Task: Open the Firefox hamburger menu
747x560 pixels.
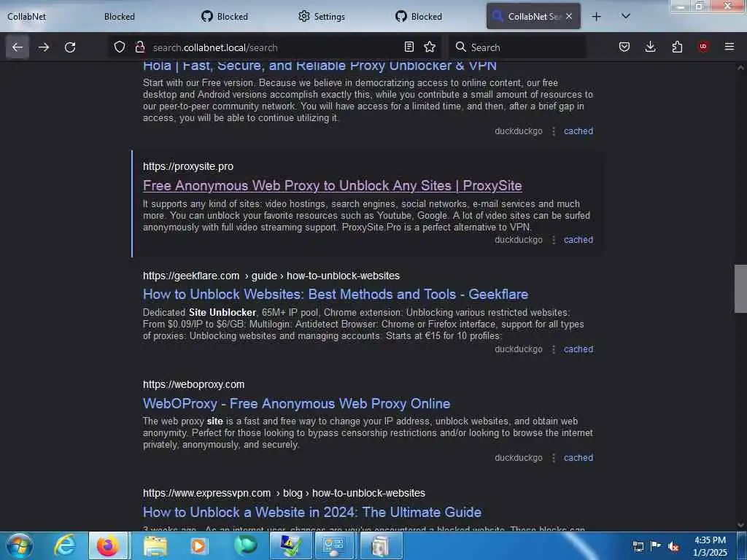Action: point(729,47)
